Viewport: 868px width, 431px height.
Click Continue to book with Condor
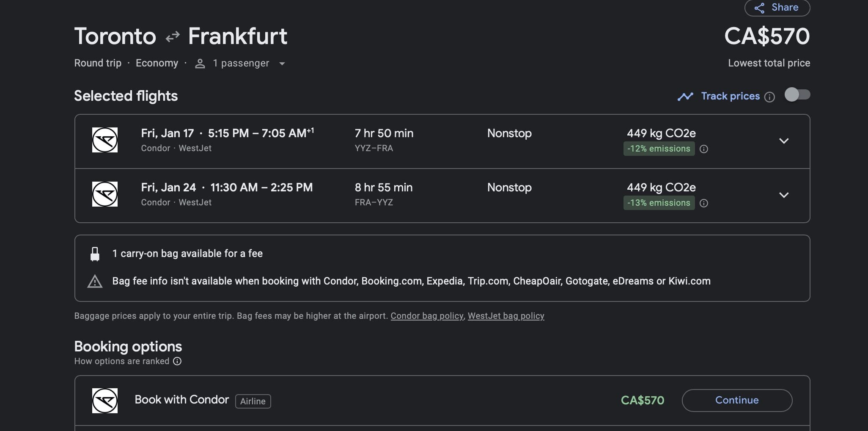[737, 401]
